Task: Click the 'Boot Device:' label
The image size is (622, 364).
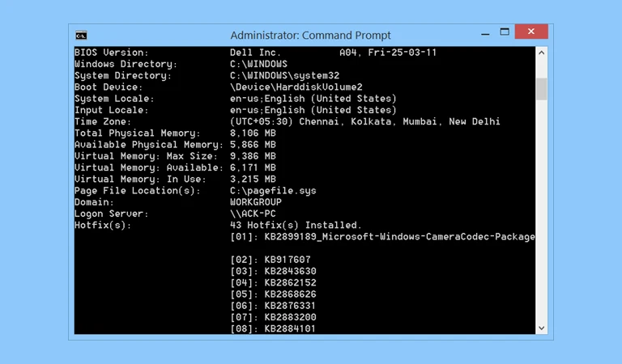Action: click(x=109, y=87)
